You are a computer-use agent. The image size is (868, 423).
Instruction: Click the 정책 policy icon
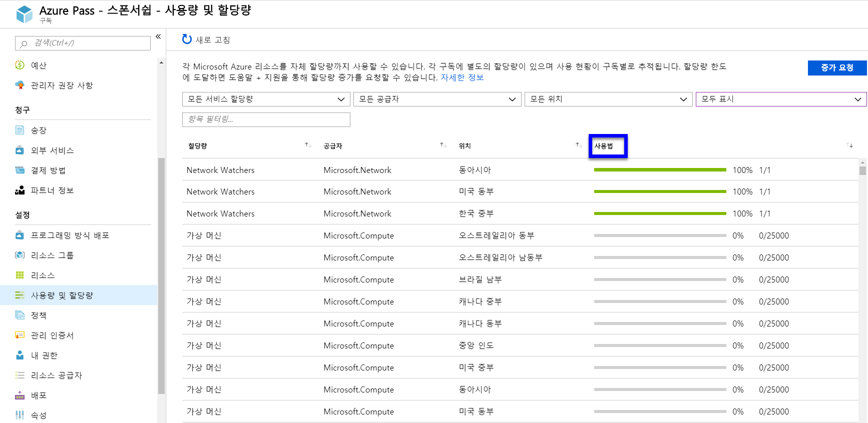click(20, 315)
